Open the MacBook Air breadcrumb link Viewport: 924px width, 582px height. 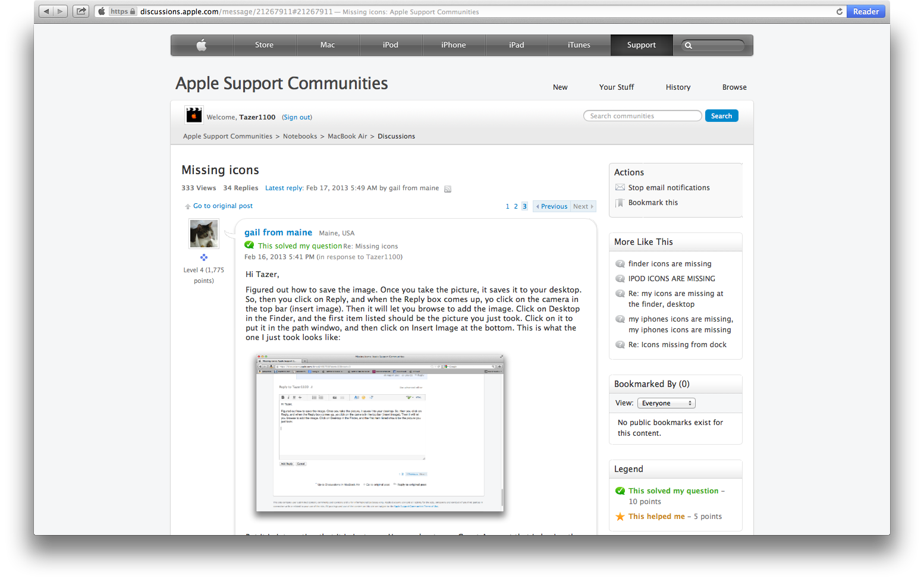coord(347,137)
